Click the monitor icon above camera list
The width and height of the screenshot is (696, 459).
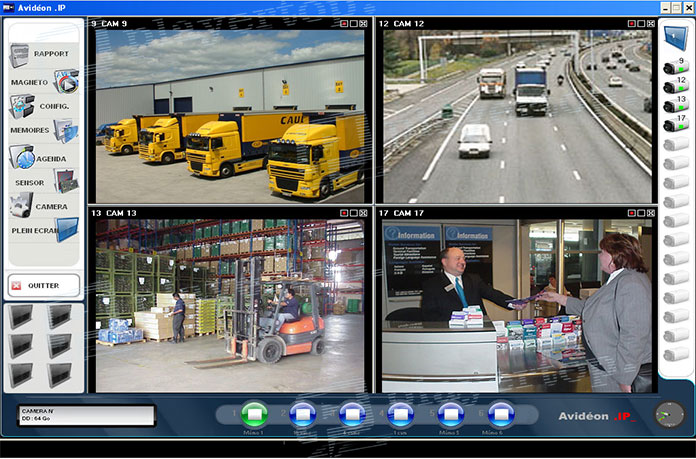673,37
